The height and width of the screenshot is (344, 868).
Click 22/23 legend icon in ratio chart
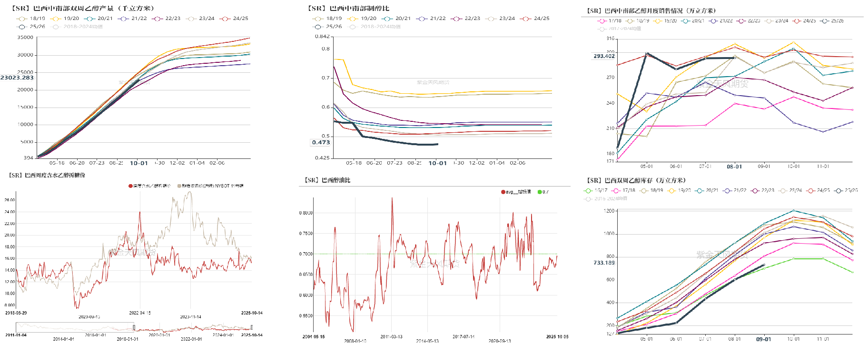(456, 19)
